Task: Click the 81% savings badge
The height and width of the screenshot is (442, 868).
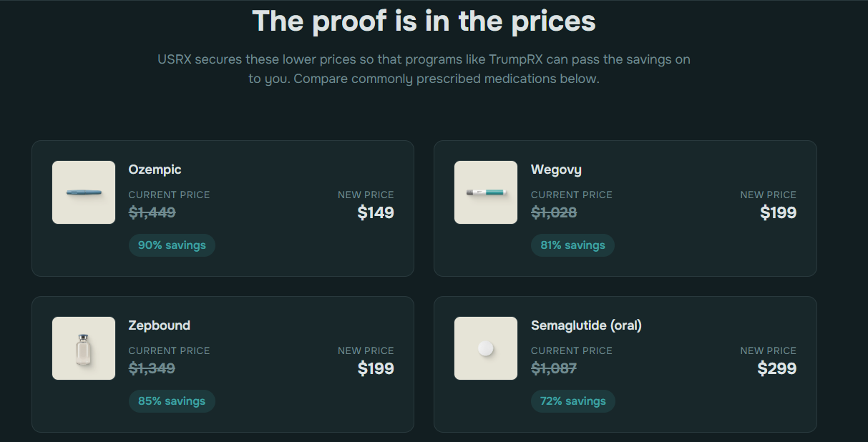Action: [572, 245]
